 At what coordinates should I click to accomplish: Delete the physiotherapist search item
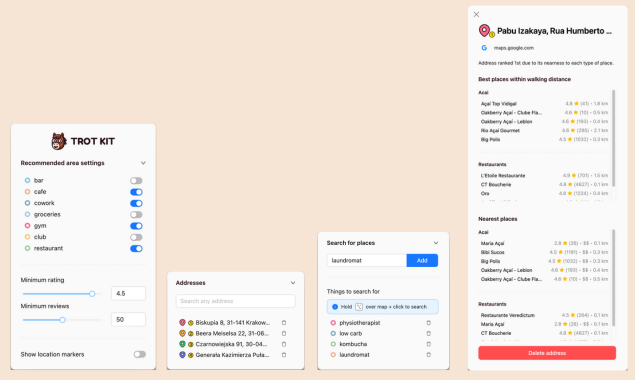coord(428,323)
